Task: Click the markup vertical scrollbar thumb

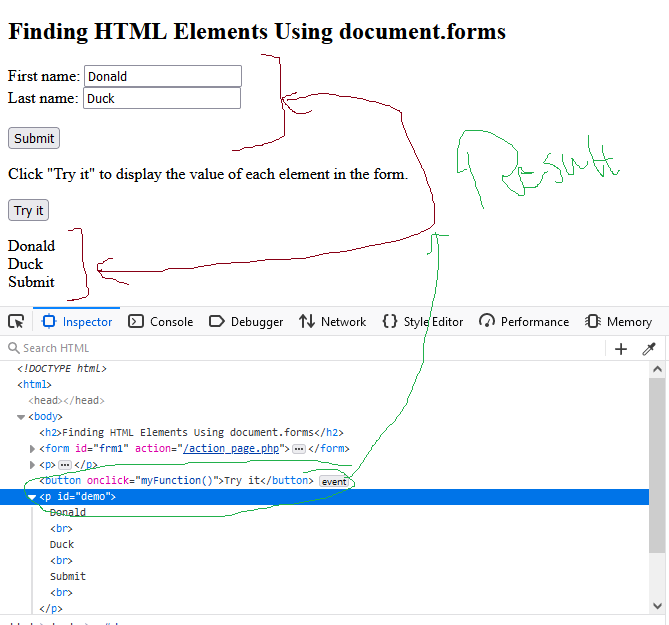Action: click(657, 465)
